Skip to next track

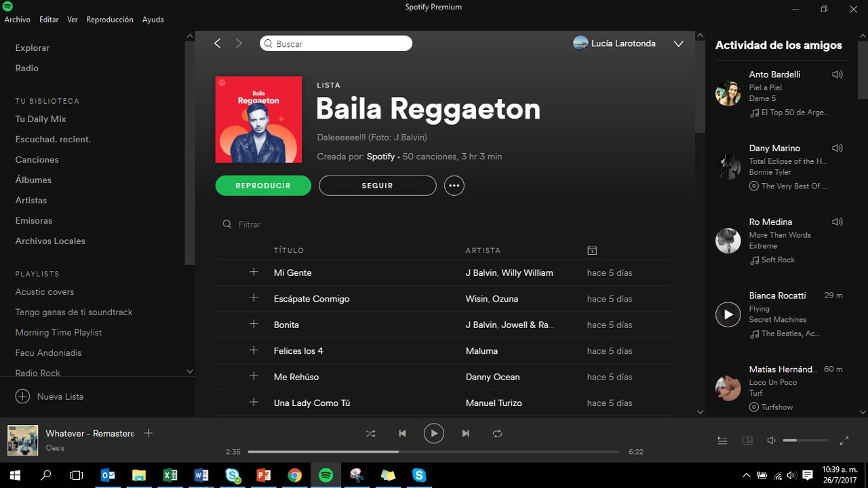[465, 433]
